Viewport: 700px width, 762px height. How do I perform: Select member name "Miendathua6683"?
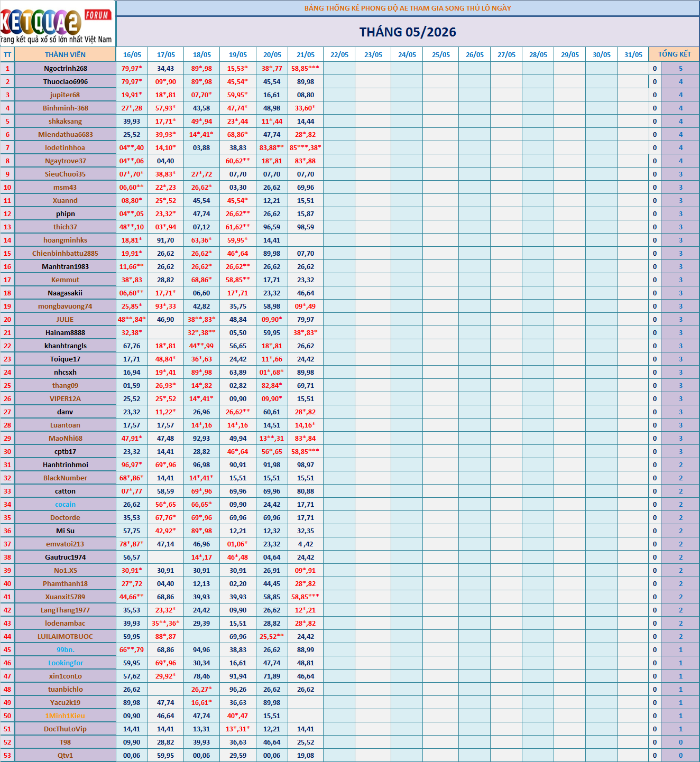point(66,134)
